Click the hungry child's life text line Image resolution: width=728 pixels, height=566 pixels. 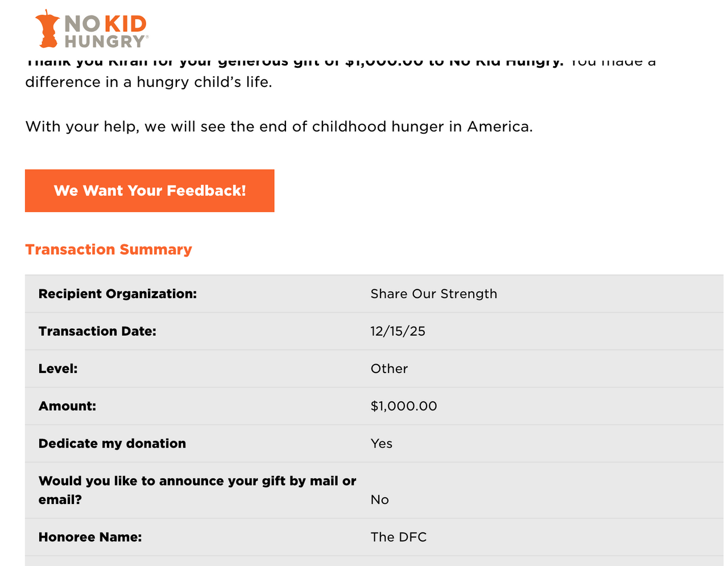149,82
